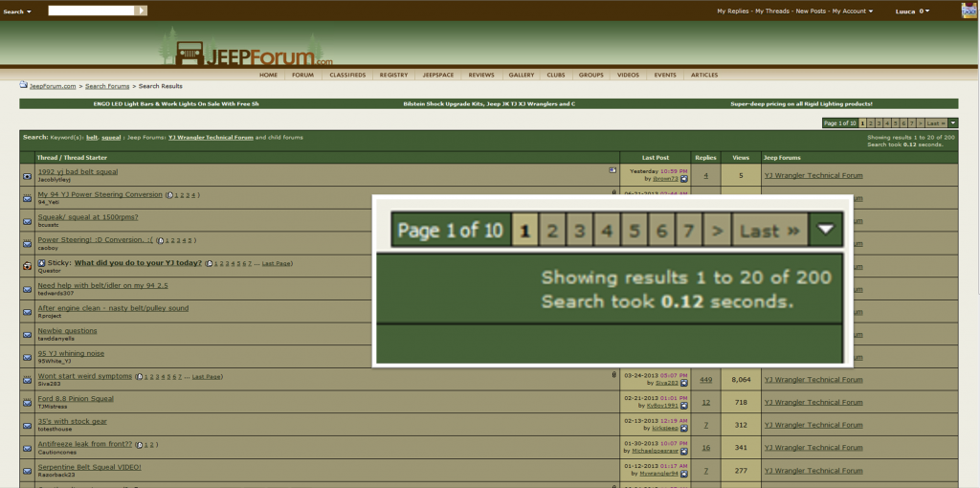Click thread status icon for 1992 yj bad belt squeal
This screenshot has width=980, height=488.
coord(28,175)
